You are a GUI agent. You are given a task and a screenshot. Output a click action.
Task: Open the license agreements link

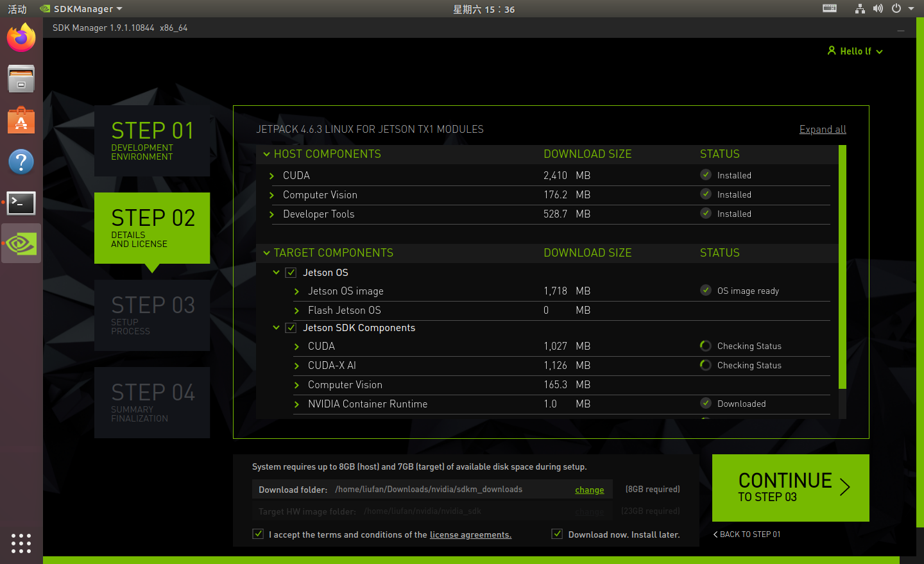tap(470, 534)
